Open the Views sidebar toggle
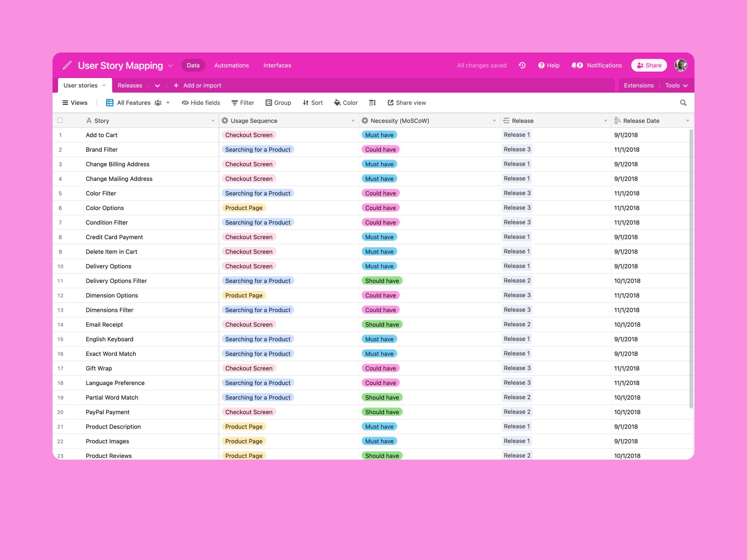This screenshot has width=747, height=560. click(75, 103)
